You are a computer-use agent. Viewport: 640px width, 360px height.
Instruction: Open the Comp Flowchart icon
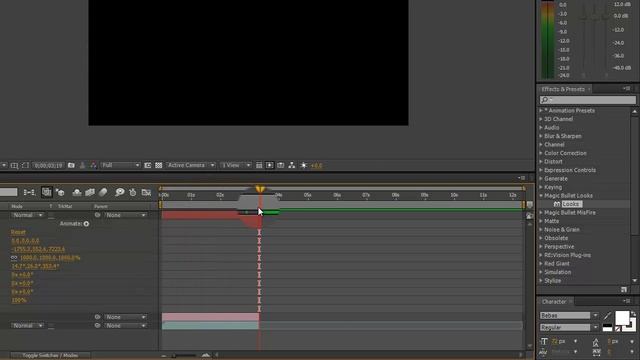coord(291,165)
